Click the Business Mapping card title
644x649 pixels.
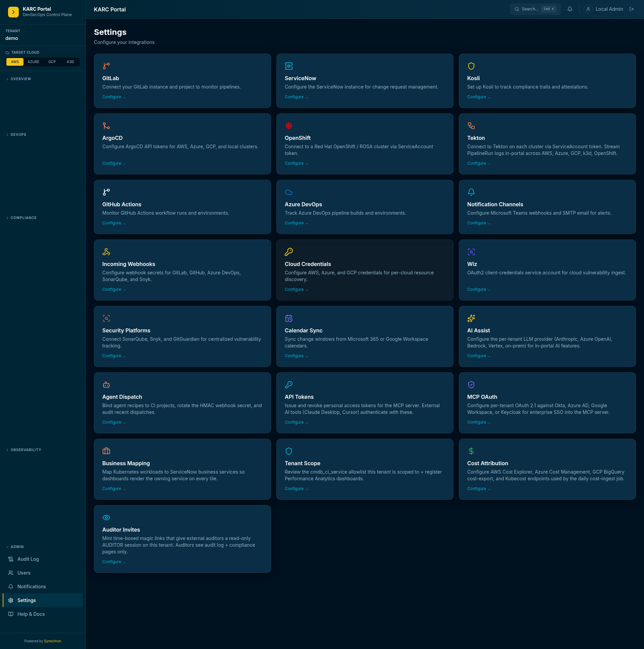pos(126,464)
